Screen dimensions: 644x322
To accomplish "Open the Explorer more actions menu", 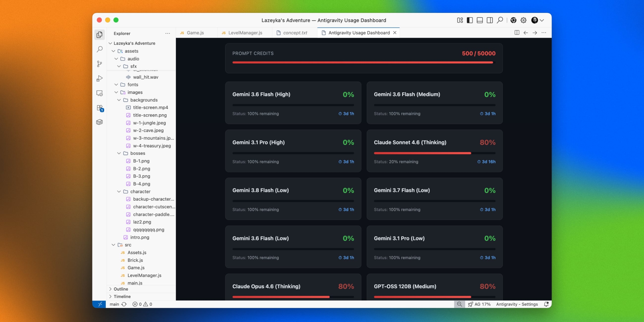I will [168, 33].
